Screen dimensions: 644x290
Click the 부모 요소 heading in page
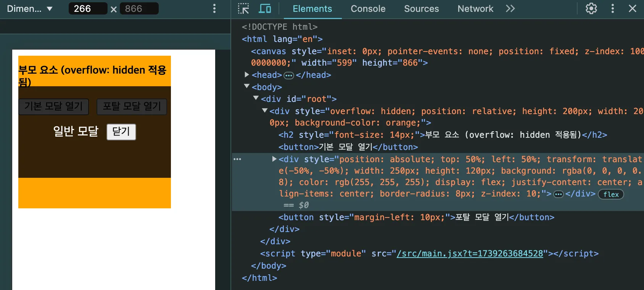tap(92, 76)
